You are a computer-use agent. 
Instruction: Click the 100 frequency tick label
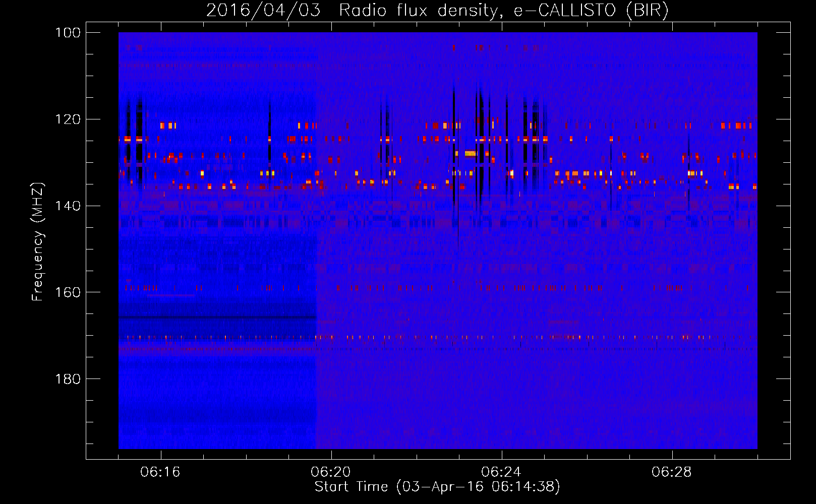(68, 33)
